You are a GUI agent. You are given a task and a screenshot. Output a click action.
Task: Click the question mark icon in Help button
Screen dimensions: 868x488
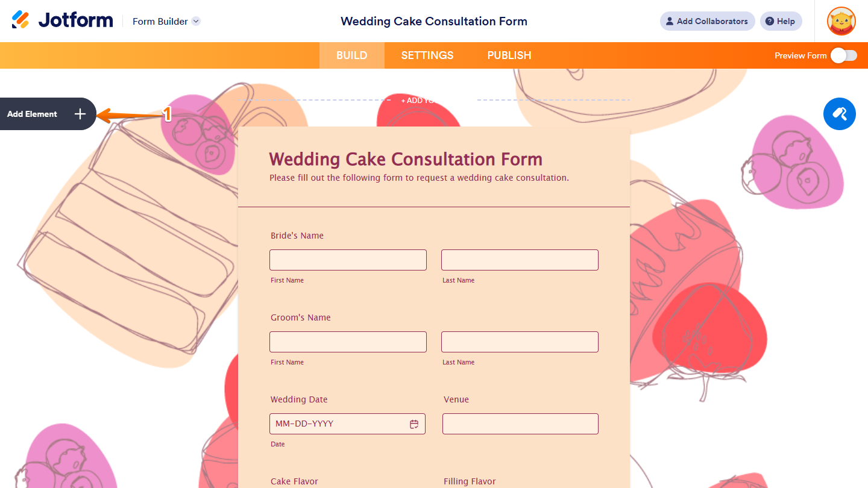tap(770, 21)
